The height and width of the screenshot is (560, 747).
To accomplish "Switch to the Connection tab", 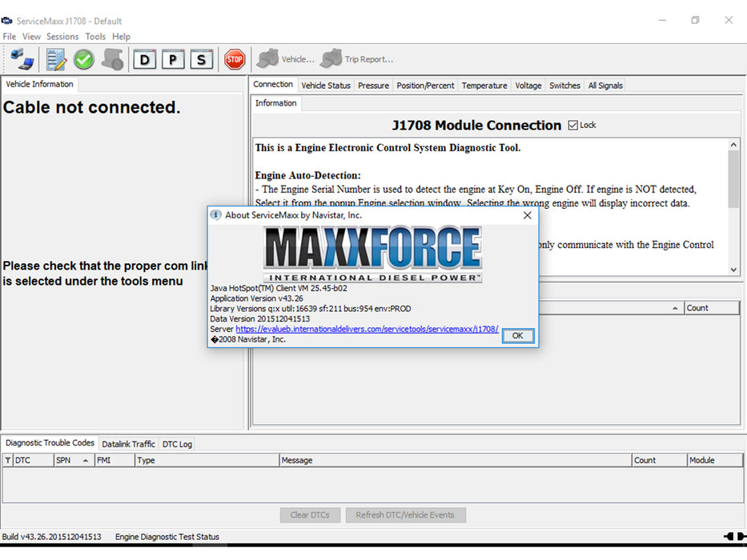I will click(x=273, y=84).
